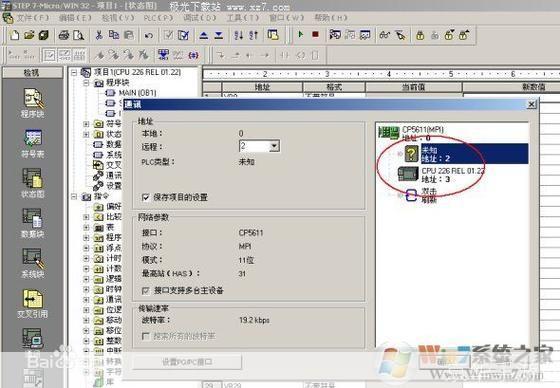Toggle 接口支持多台主设备 checkbox
Screen dimensions: 560x388
pos(145,290)
